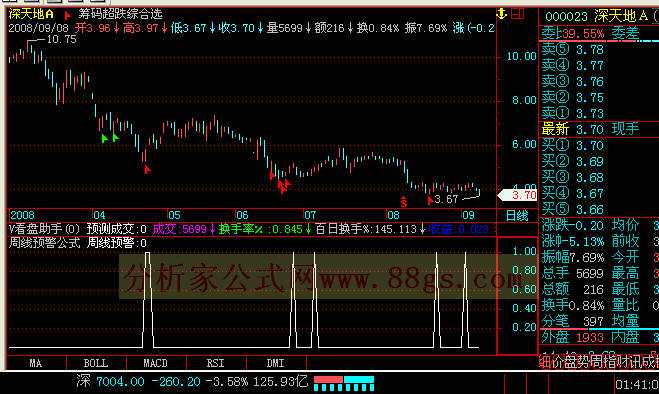Screen dimensions: 659x394
Task: Click the cluster of red flags near July
Action: pyautogui.click(x=284, y=186)
